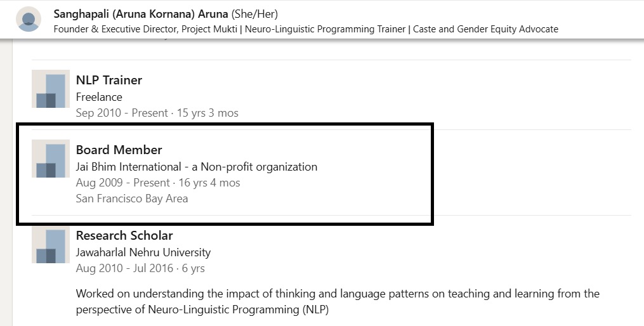Click the "15 yrs 3 mos" duration text

click(x=207, y=113)
